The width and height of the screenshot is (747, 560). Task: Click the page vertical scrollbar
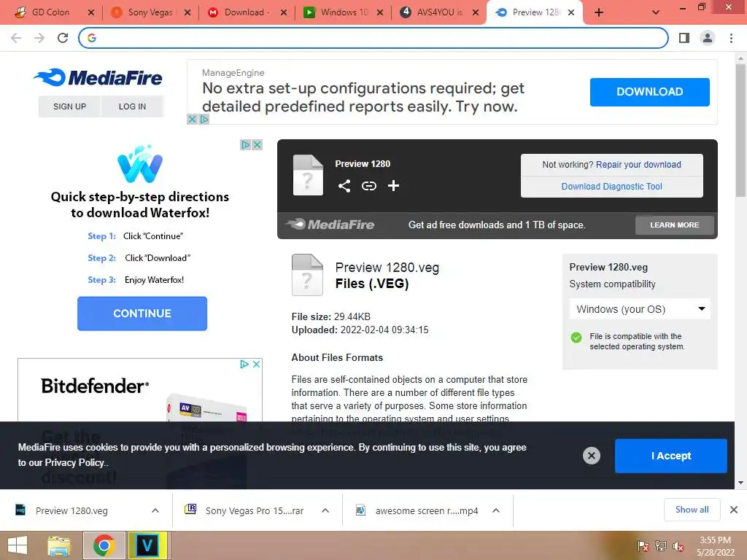tap(740, 131)
